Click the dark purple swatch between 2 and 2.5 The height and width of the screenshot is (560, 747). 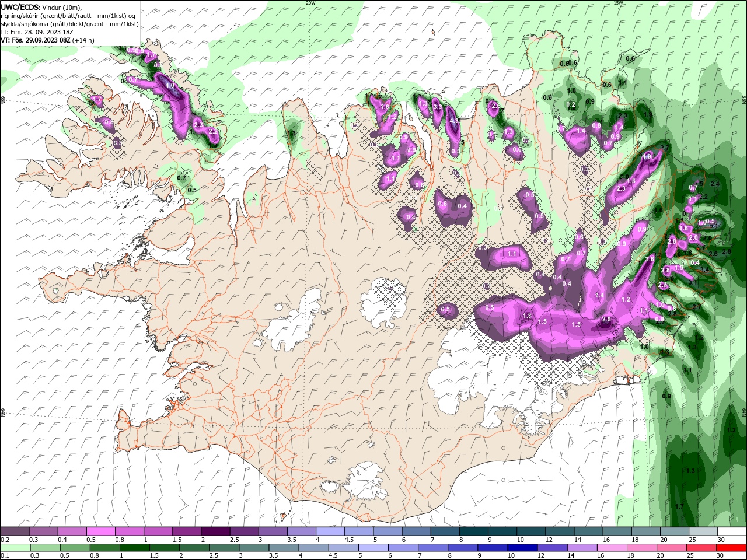click(215, 531)
